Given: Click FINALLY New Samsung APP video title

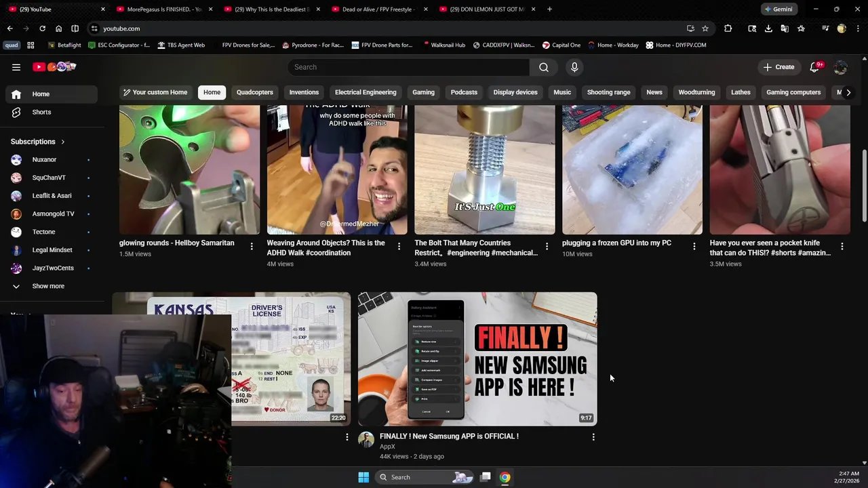Looking at the screenshot, I should point(449,436).
